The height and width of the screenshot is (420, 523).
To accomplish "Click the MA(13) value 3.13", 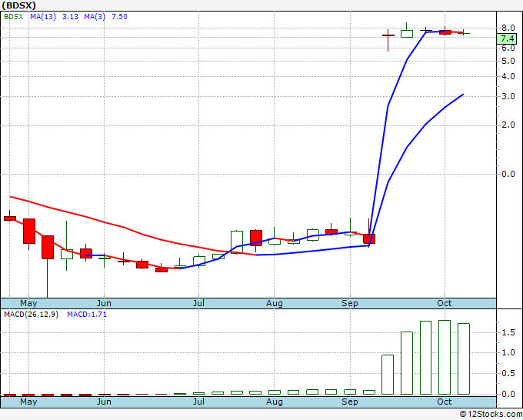I will pyautogui.click(x=71, y=17).
